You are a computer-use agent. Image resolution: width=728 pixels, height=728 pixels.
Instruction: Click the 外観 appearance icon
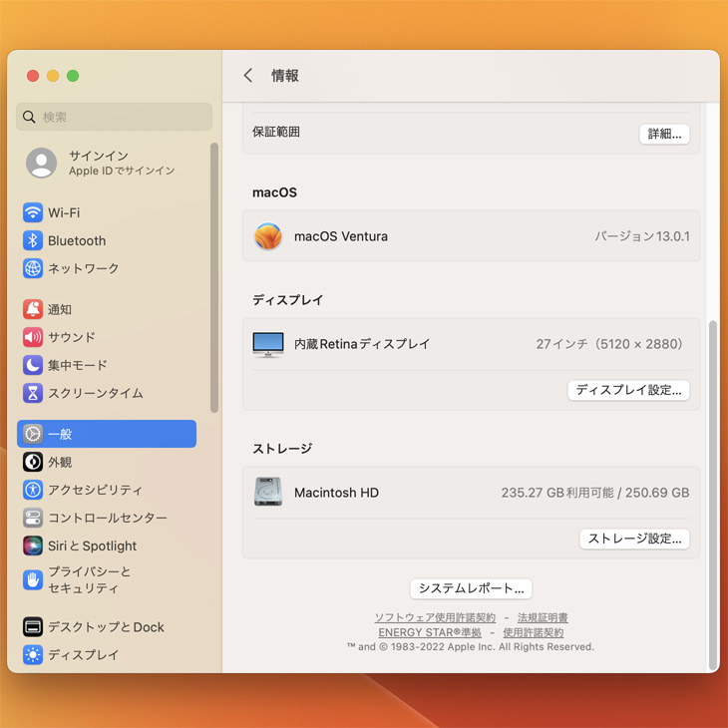pos(33,462)
